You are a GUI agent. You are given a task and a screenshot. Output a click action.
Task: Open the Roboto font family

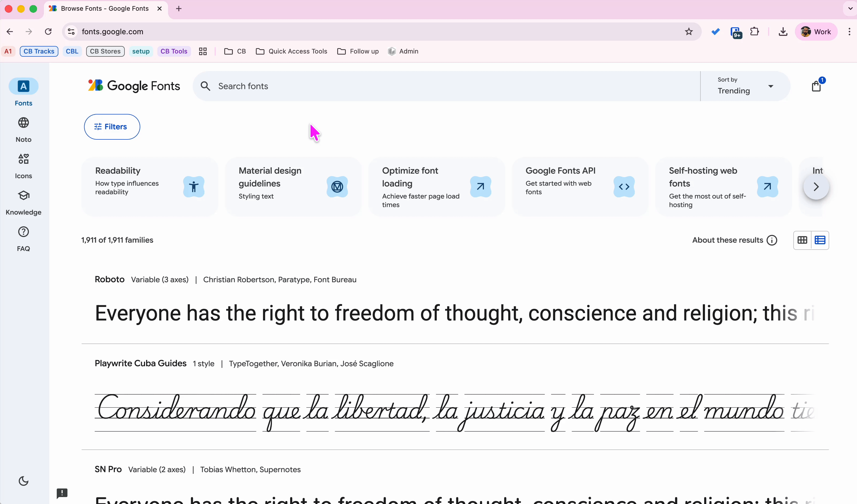tap(109, 279)
